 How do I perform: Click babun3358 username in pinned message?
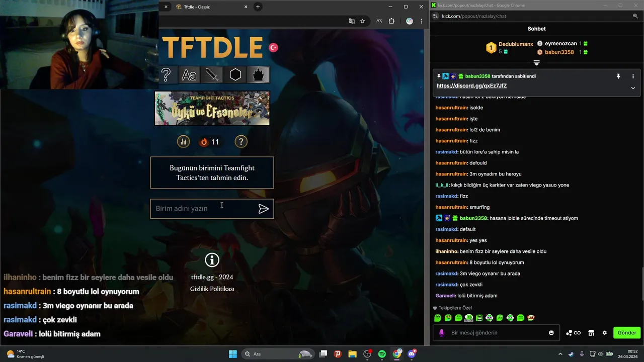tap(477, 76)
